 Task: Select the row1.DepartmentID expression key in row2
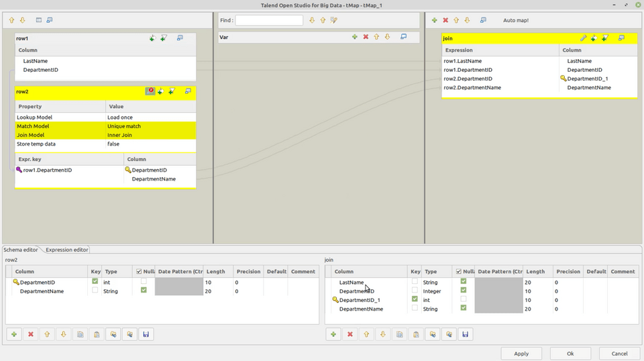tap(48, 170)
